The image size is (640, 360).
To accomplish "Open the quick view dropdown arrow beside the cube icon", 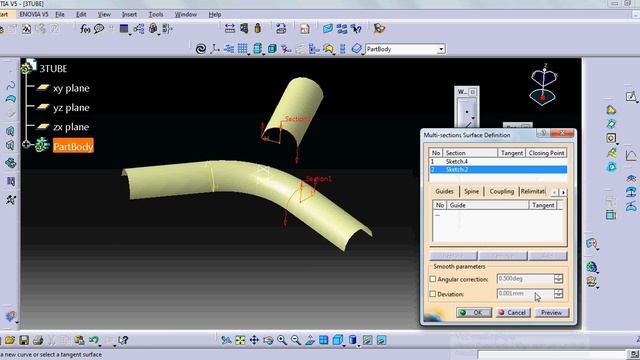I will [x=344, y=345].
